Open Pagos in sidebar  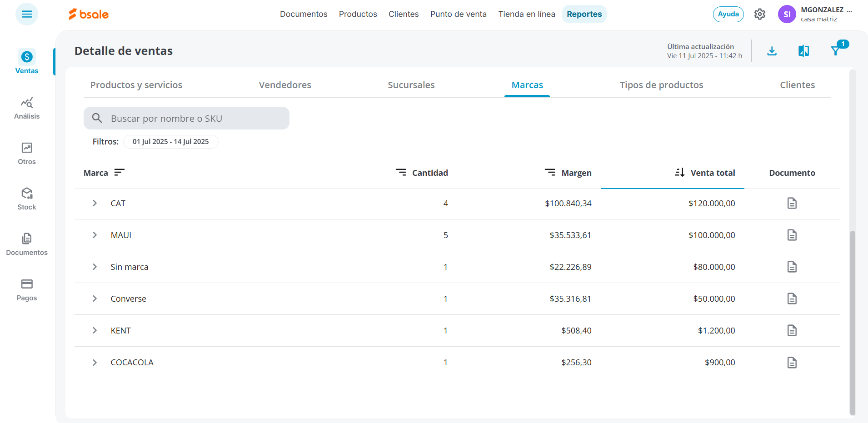pyautogui.click(x=27, y=290)
